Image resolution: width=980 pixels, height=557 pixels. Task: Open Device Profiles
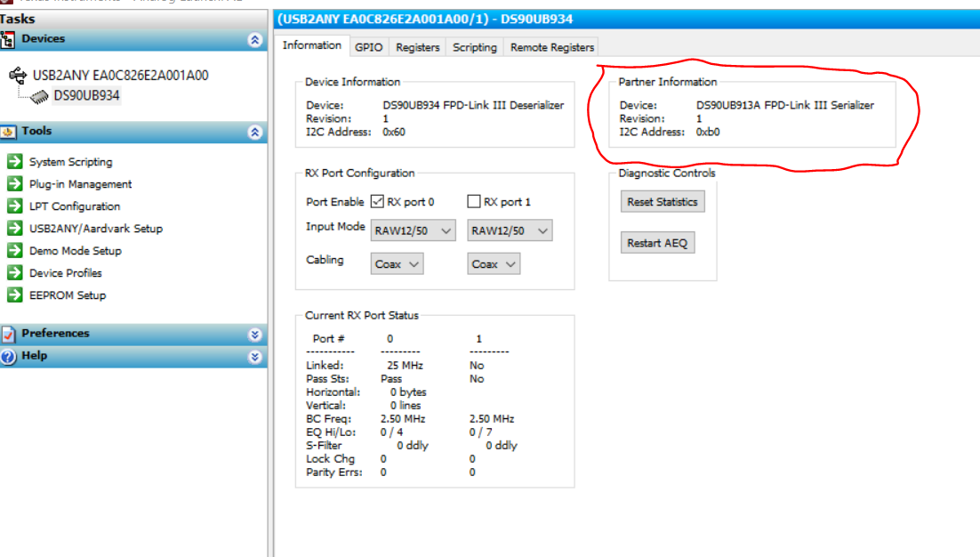(x=66, y=273)
